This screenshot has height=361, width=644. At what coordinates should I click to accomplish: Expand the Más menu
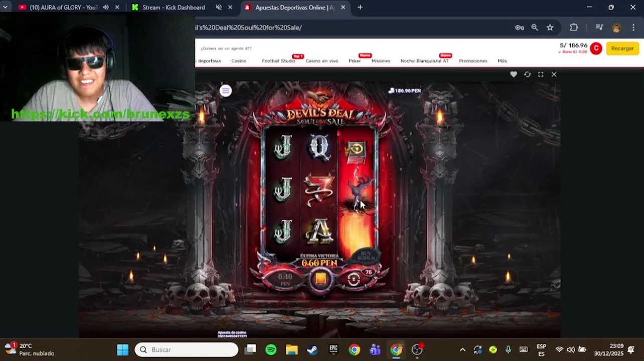[x=502, y=61]
